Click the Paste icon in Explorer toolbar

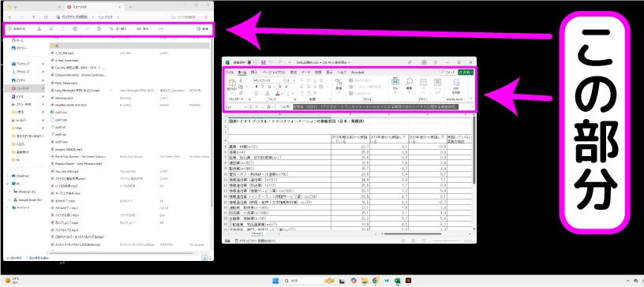tap(63, 28)
